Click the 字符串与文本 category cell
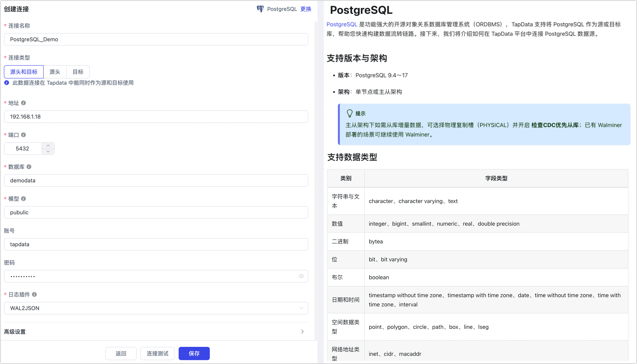The image size is (637, 364). [346, 201]
